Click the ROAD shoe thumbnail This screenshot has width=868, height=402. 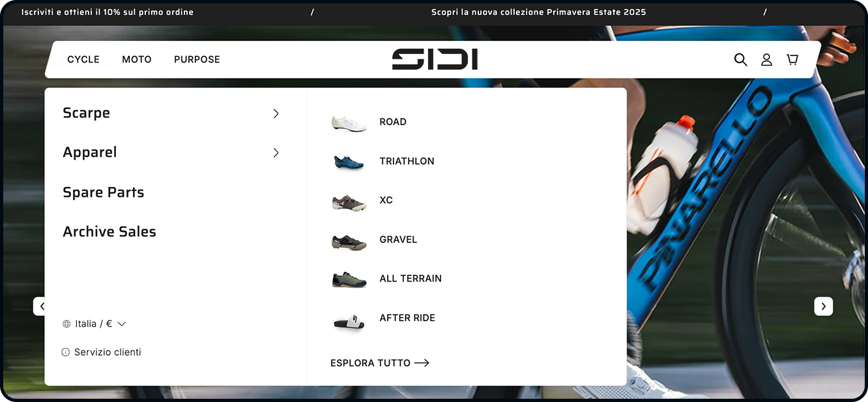(349, 122)
